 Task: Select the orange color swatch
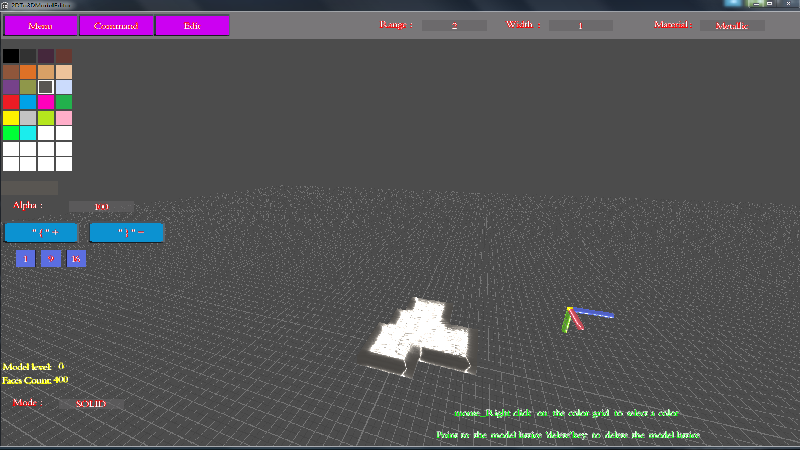[28, 72]
